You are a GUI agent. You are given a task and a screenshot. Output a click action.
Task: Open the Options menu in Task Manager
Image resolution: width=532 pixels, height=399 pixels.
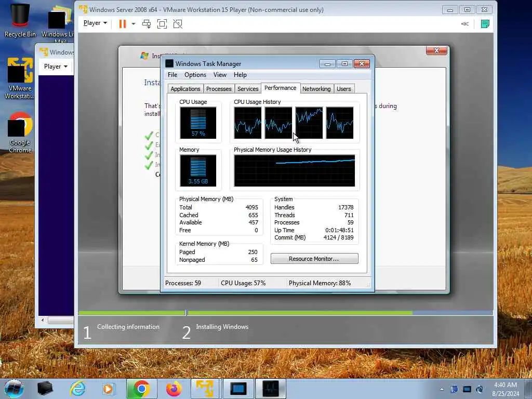click(x=195, y=75)
